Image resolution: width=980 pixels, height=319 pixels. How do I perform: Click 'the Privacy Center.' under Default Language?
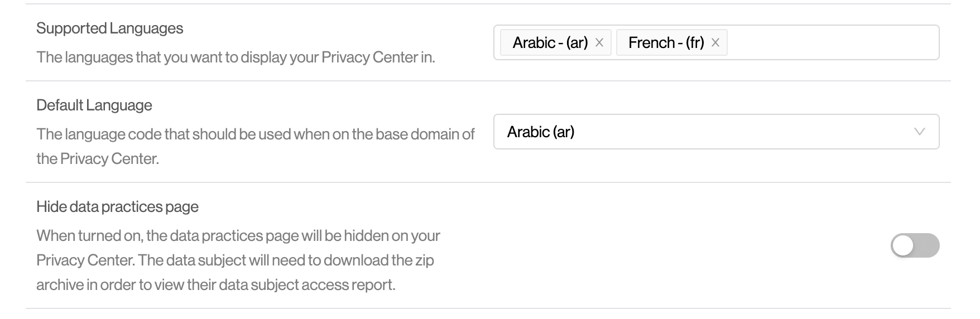98,159
